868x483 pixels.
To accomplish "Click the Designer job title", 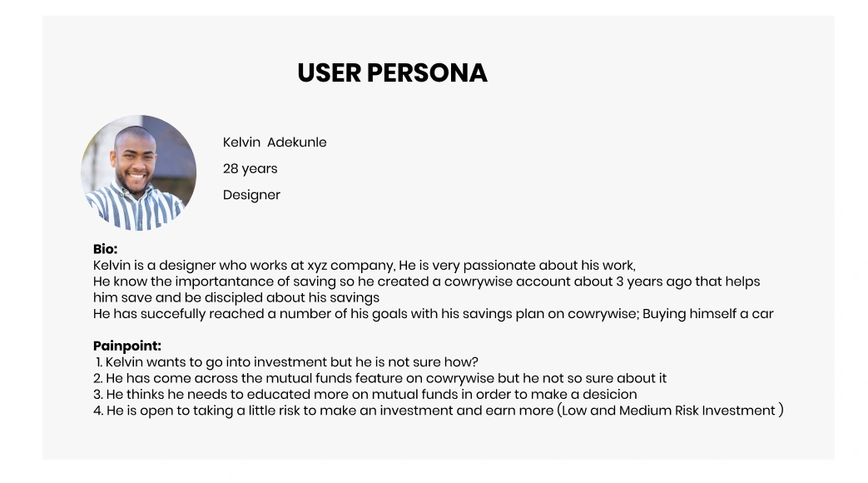I will click(x=251, y=195).
